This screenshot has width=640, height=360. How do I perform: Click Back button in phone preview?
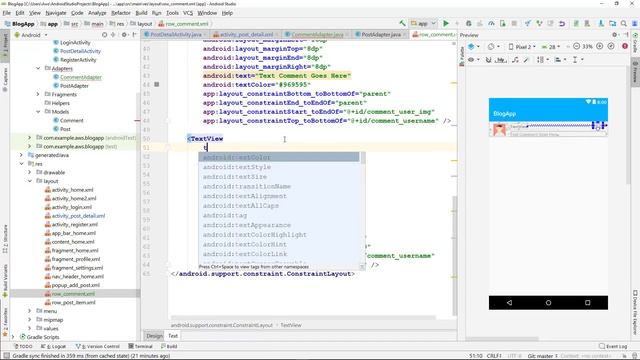click(x=509, y=303)
